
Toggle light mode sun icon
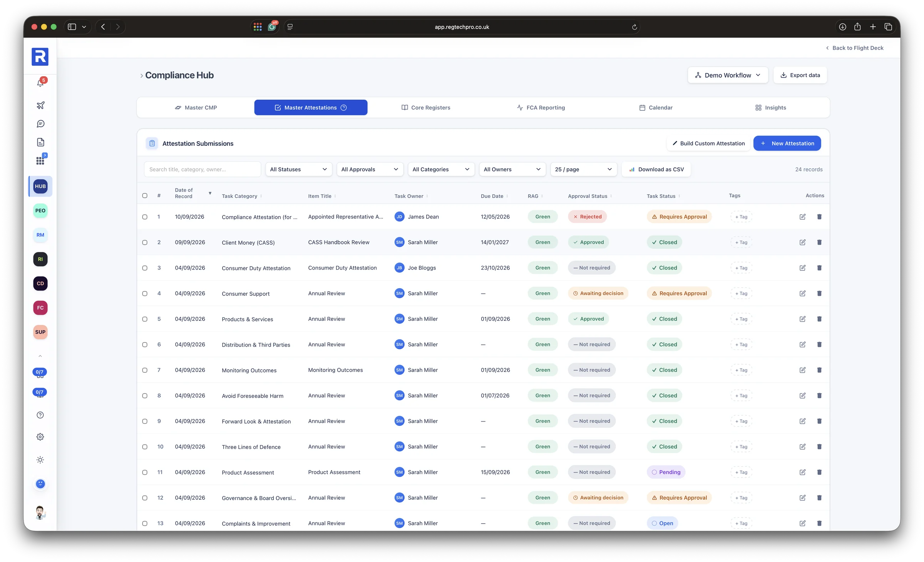[x=40, y=460]
